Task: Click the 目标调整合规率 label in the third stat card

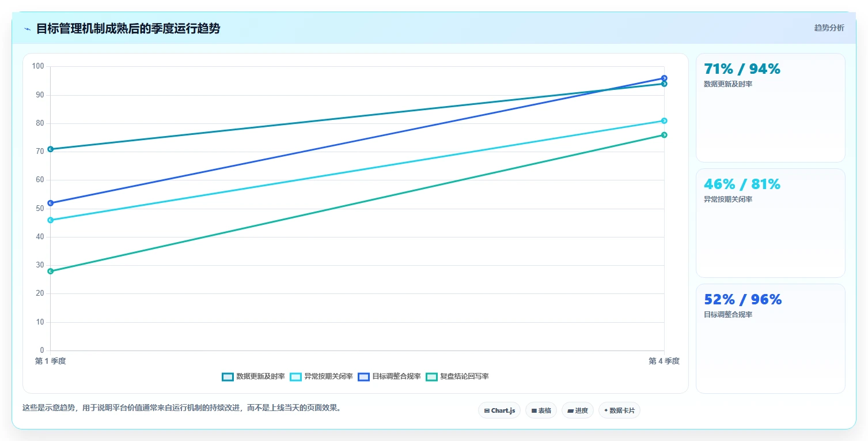Action: point(728,315)
